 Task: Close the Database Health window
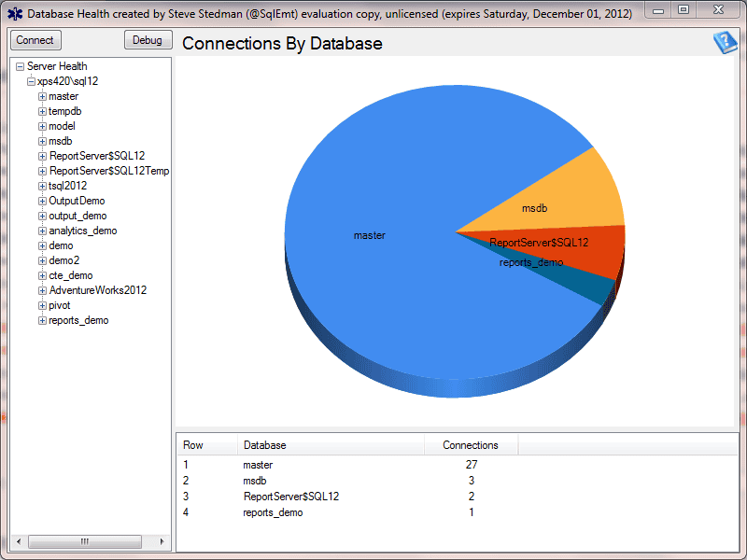[718, 10]
